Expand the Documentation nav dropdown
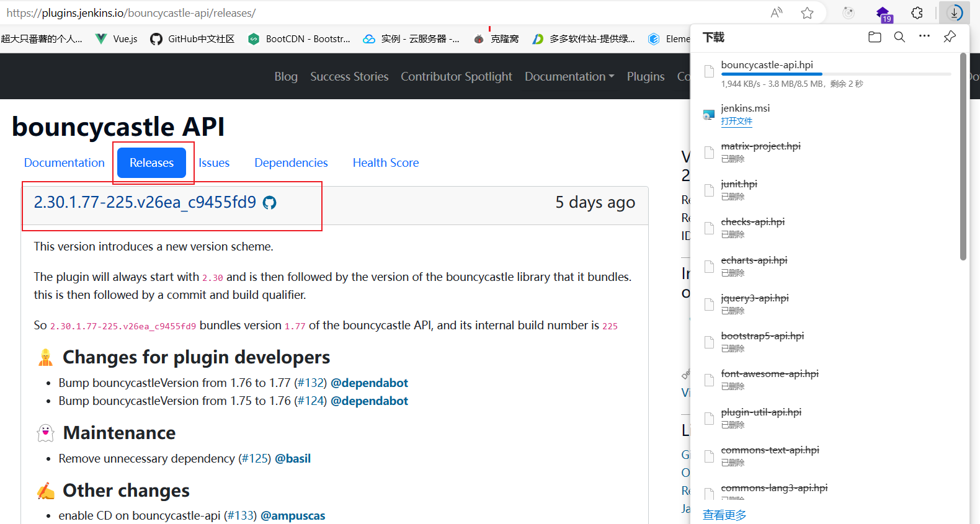 pos(569,76)
